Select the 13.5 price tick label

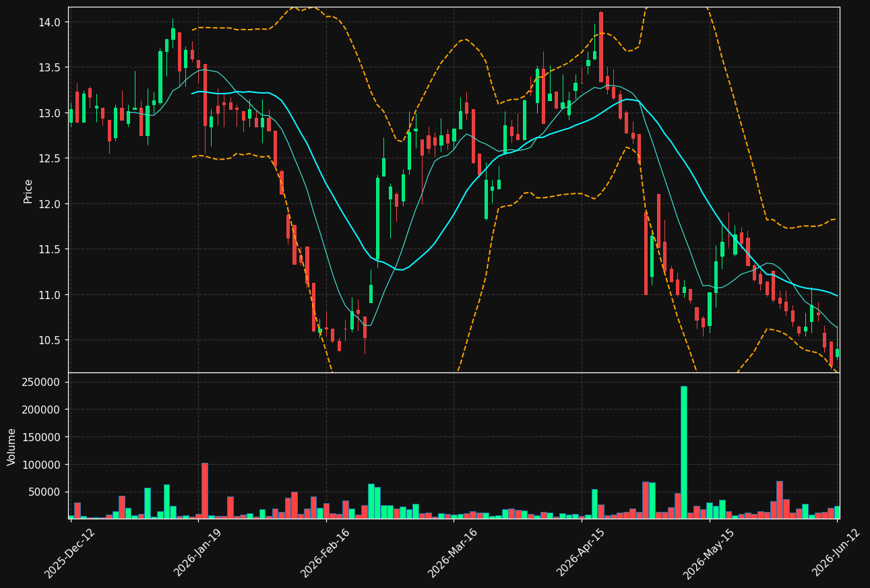[51, 67]
